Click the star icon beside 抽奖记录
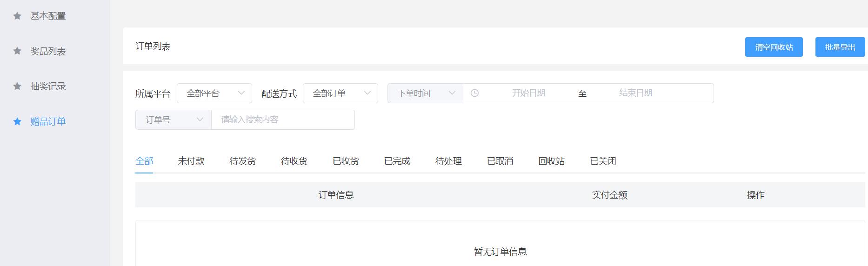868x266 pixels. (17, 86)
